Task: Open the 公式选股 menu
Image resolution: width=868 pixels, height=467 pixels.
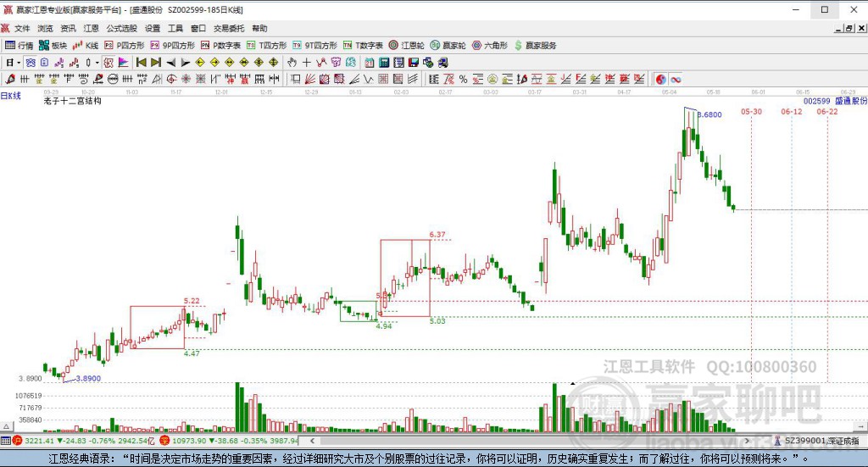Action: click(x=122, y=28)
